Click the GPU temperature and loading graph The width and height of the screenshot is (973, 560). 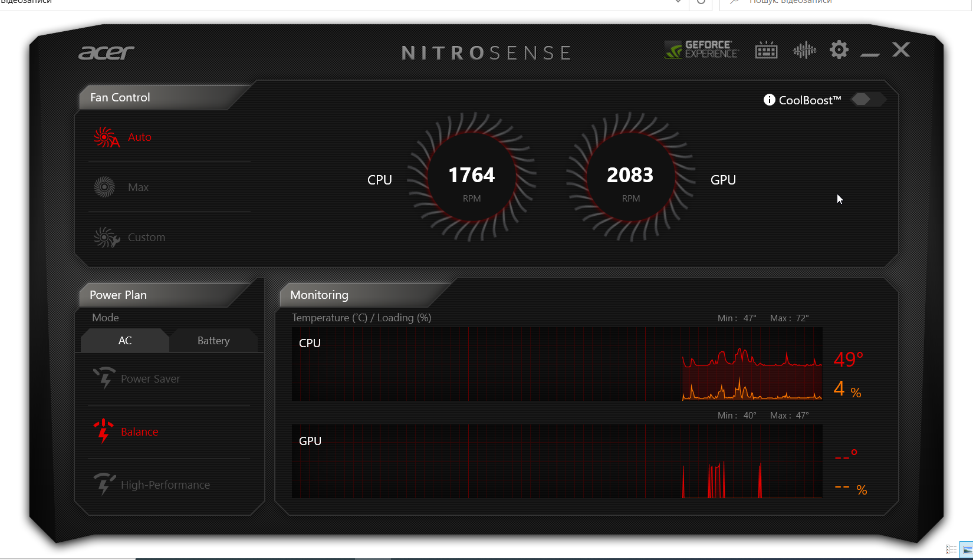click(x=557, y=462)
